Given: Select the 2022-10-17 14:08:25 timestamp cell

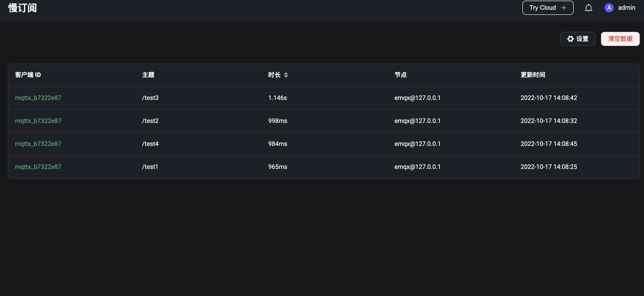Looking at the screenshot, I should 549,167.
